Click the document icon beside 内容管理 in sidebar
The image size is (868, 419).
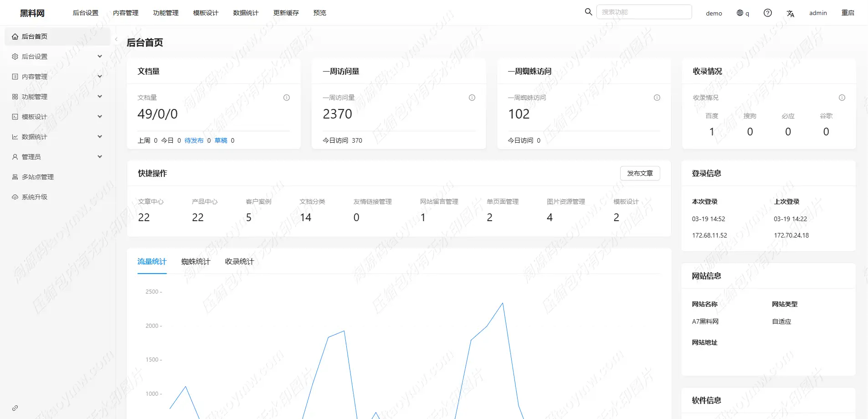pyautogui.click(x=15, y=77)
